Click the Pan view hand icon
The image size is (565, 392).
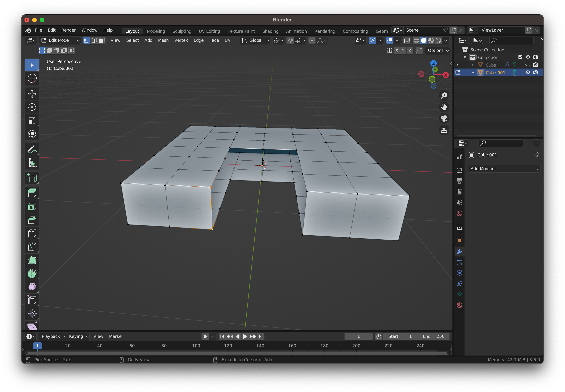point(444,107)
